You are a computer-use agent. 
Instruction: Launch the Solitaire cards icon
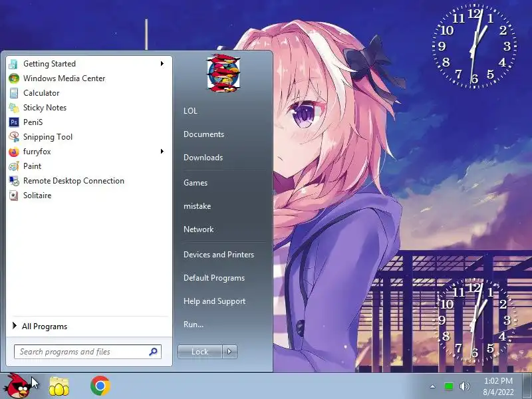[x=13, y=196]
